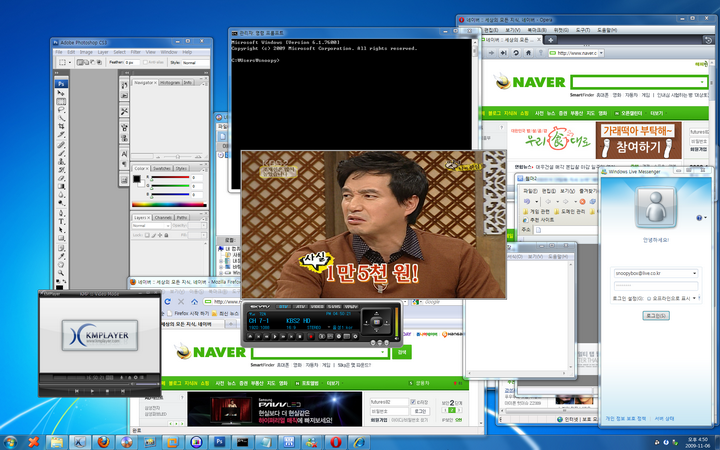Open the help dropdown arrow in Messenger
720x450 pixels.
[x=705, y=218]
